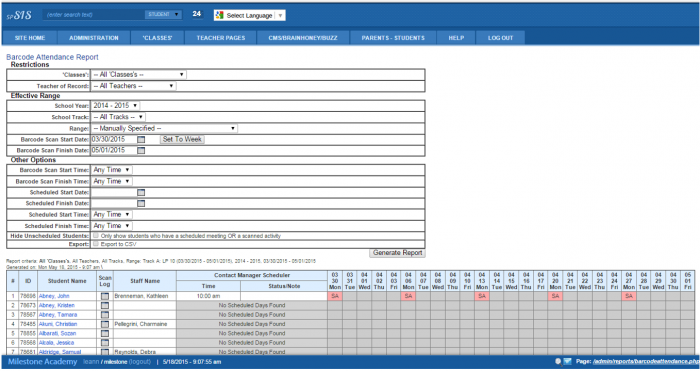The image size is (700, 371).
Task: Click the 24 counter near search
Action: (197, 14)
